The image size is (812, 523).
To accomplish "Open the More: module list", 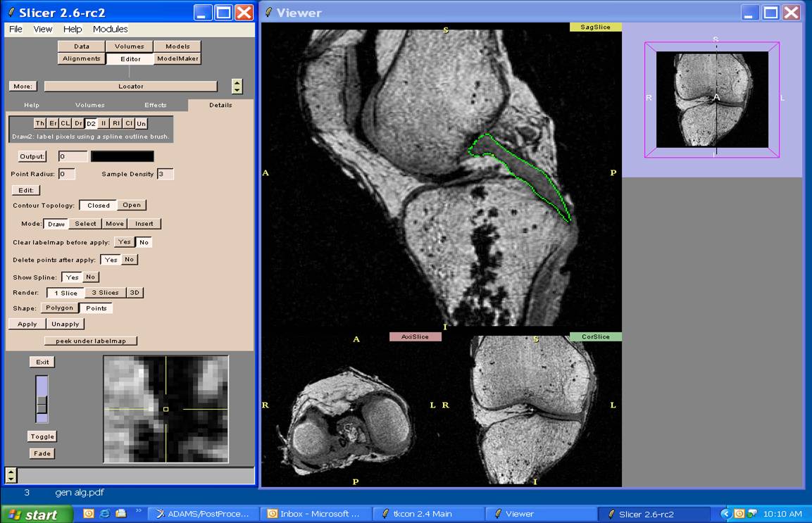I will tap(23, 87).
